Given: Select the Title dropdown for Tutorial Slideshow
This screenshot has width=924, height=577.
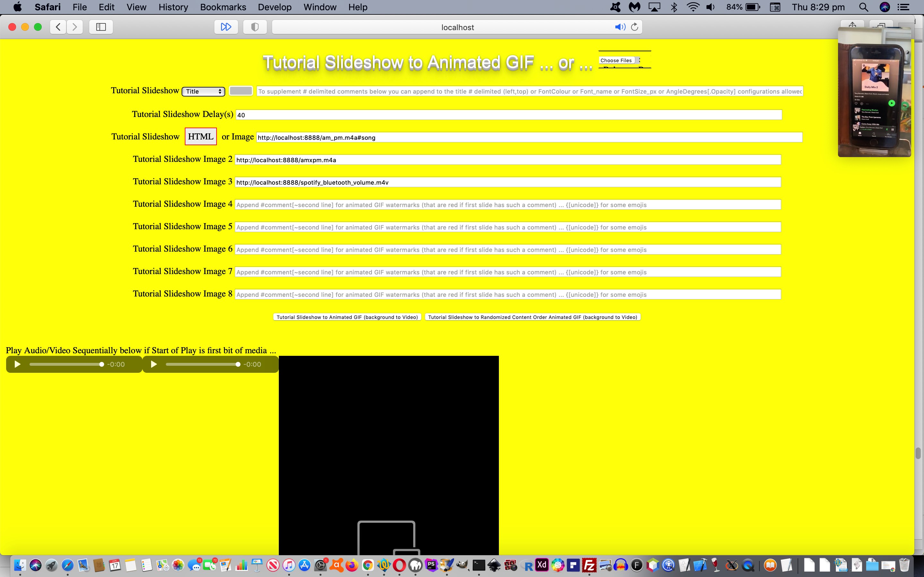Looking at the screenshot, I should coord(203,91).
